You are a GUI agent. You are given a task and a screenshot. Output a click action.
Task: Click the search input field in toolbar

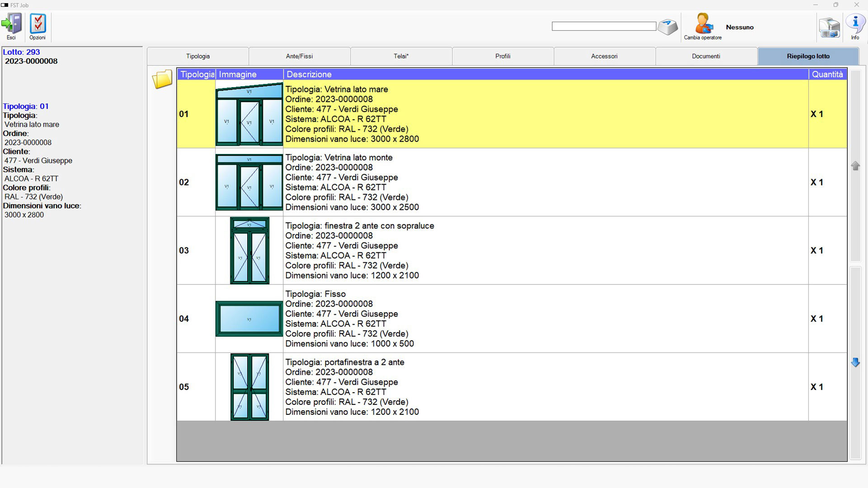point(604,27)
